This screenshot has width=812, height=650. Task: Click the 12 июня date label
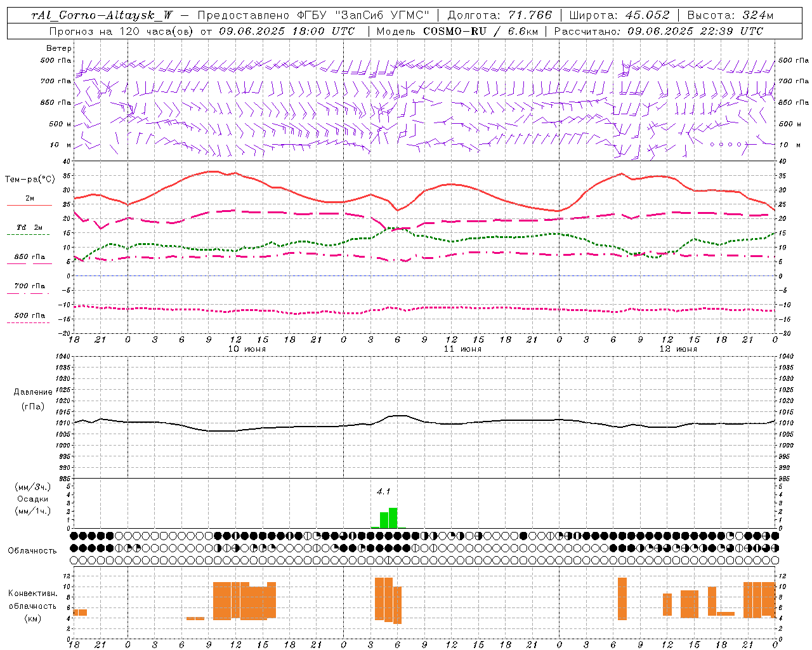coord(678,348)
